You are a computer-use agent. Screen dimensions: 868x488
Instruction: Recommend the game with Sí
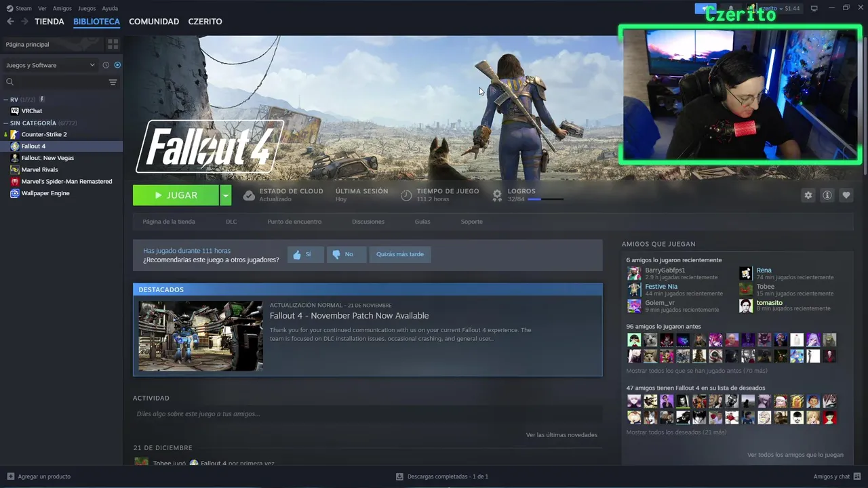point(305,254)
